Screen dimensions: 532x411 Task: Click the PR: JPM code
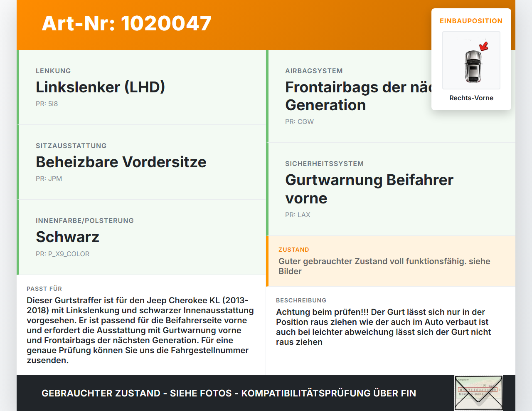pos(49,178)
